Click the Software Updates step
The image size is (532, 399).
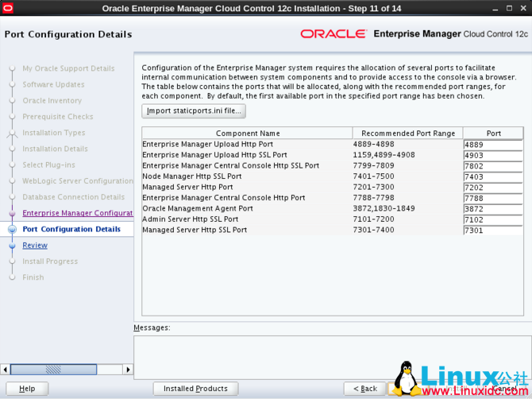[54, 84]
